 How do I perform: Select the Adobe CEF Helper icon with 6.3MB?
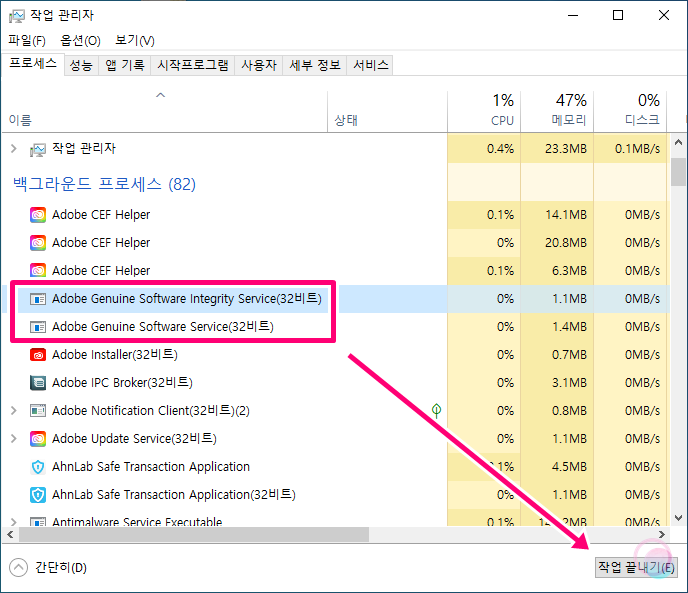[38, 270]
